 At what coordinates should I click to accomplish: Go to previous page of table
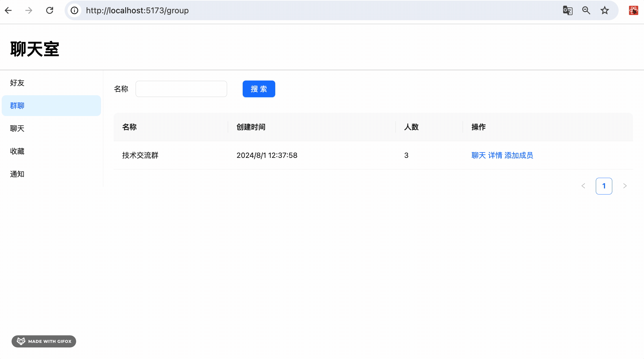pyautogui.click(x=583, y=186)
